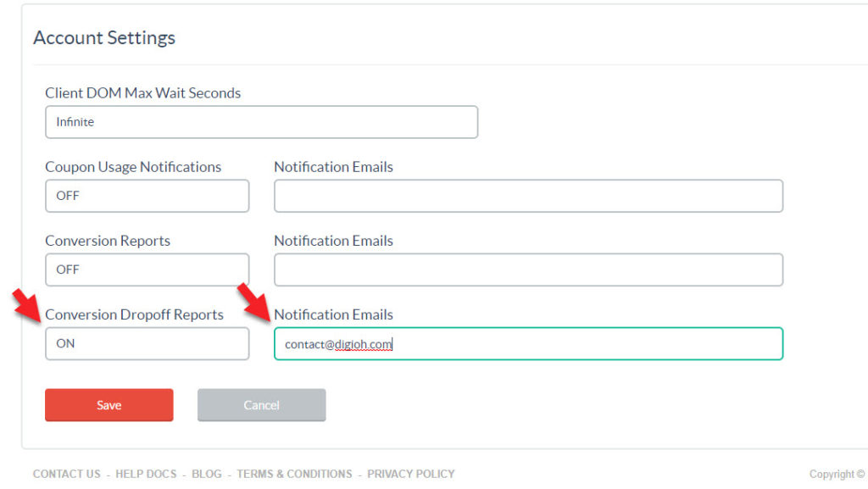Click the Notification Emails field for Conversion Reports

point(527,270)
